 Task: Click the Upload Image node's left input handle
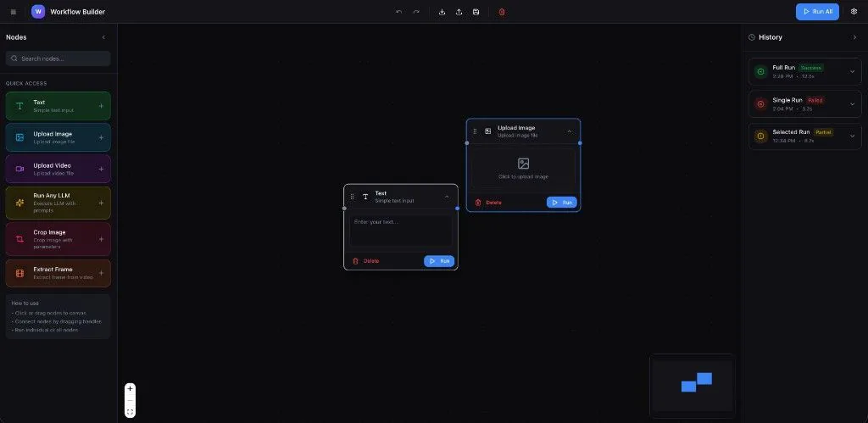[x=467, y=143]
